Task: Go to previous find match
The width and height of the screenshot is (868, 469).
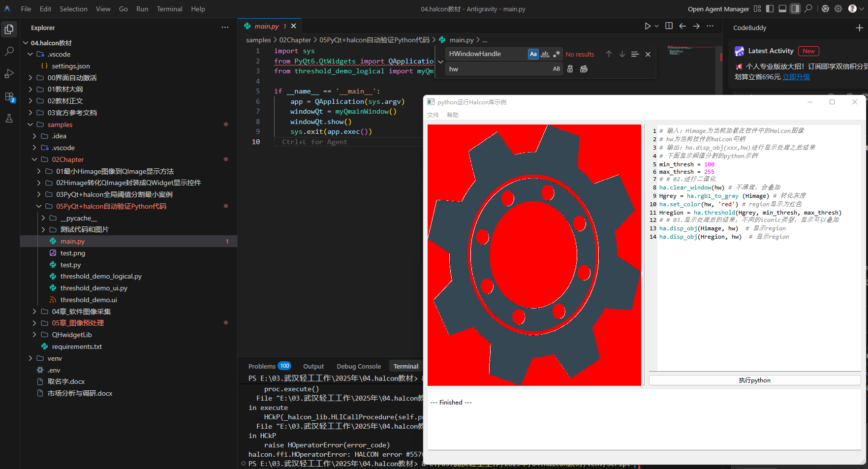Action: (609, 54)
